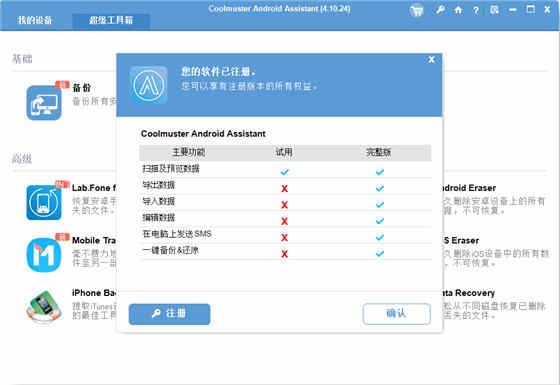560x385 pixels.
Task: Click the Coolmuster logo in dialog header
Action: (149, 85)
